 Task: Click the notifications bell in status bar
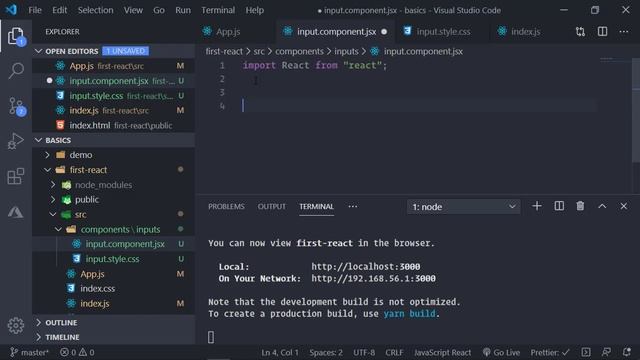[x=627, y=352]
